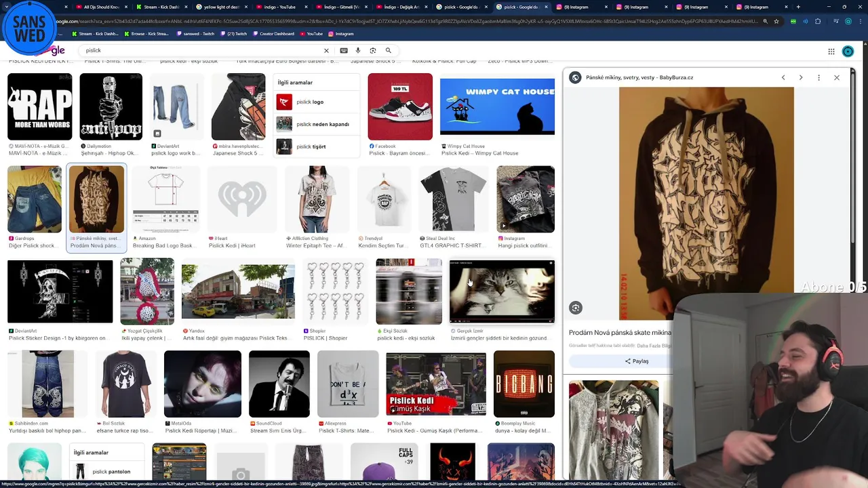Open source 'Pánské mikiny, svetry, vesty - BabyBurza.cz'
This screenshot has width=868, height=488.
tap(639, 78)
